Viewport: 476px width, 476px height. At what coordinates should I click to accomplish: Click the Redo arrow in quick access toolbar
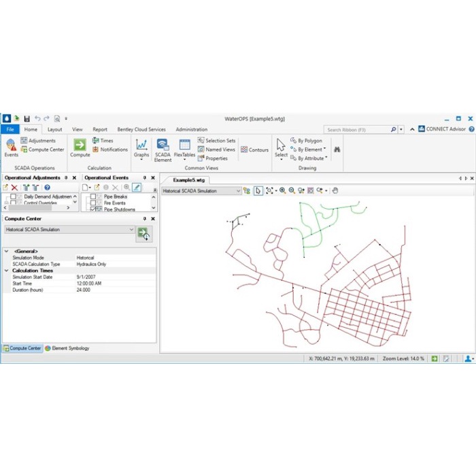(x=46, y=118)
